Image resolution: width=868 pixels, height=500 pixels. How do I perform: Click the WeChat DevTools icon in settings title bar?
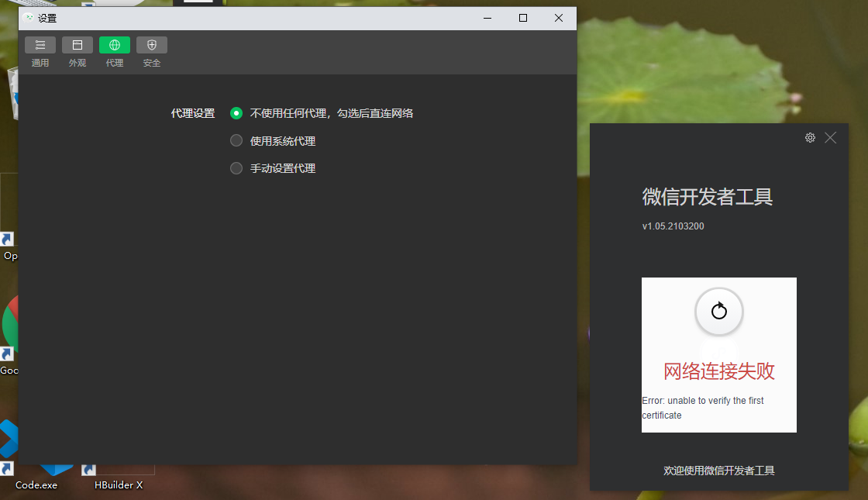tap(29, 18)
